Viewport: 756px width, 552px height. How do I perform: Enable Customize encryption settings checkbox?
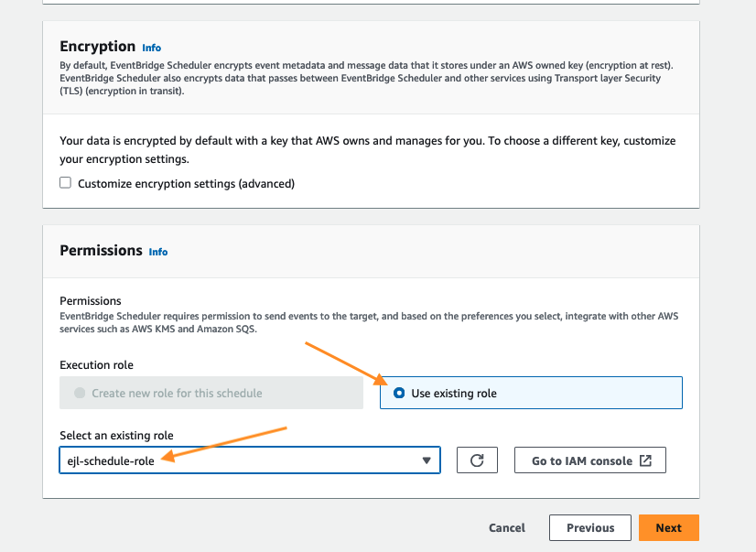coord(65,183)
